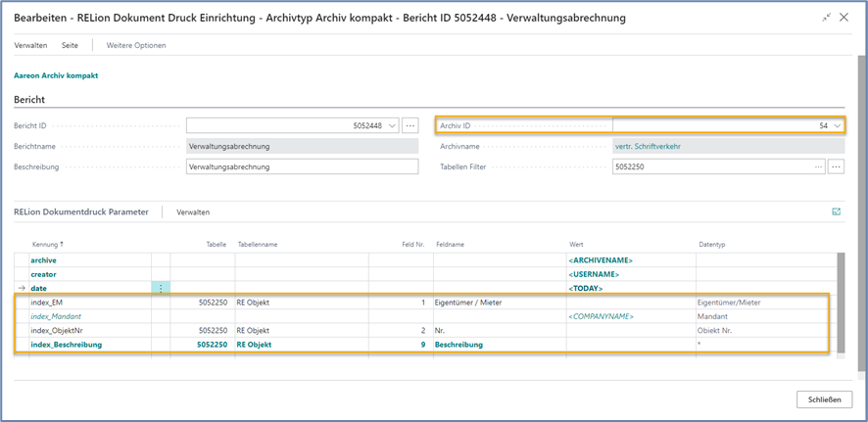This screenshot has width=868, height=422.
Task: Click the Tabellen Filter field
Action: [718, 166]
